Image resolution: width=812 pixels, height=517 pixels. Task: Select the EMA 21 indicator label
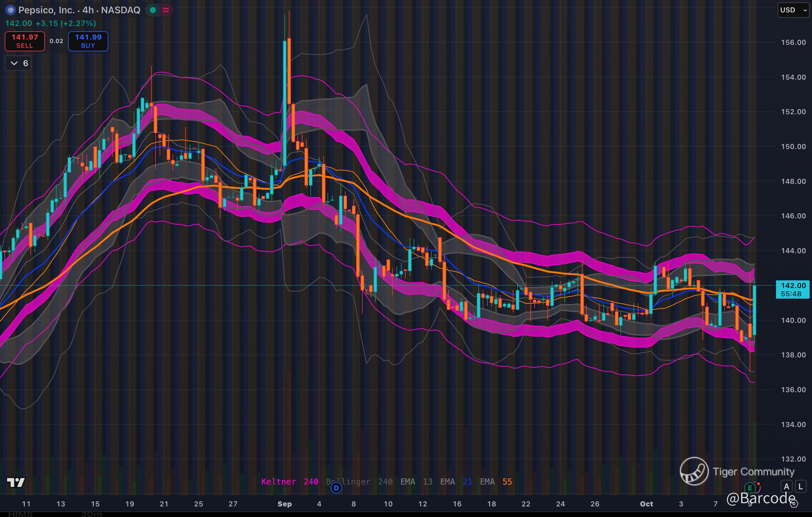coord(456,482)
